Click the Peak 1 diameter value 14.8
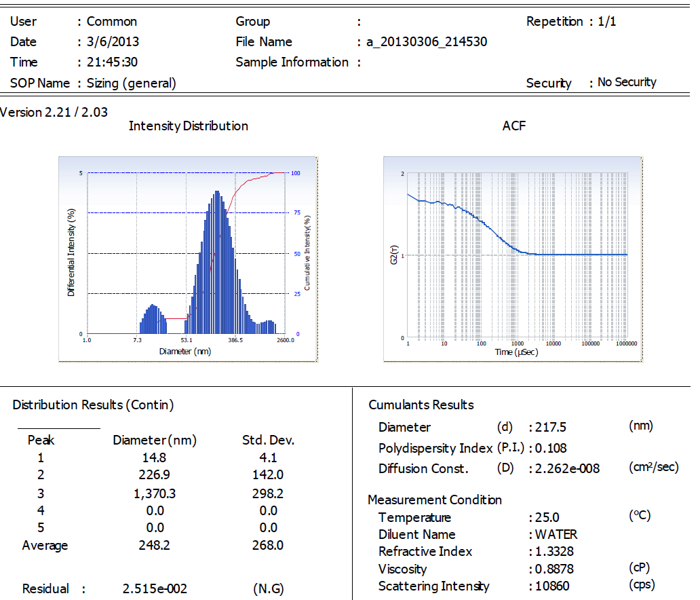This screenshot has height=600, width=700. (x=155, y=458)
